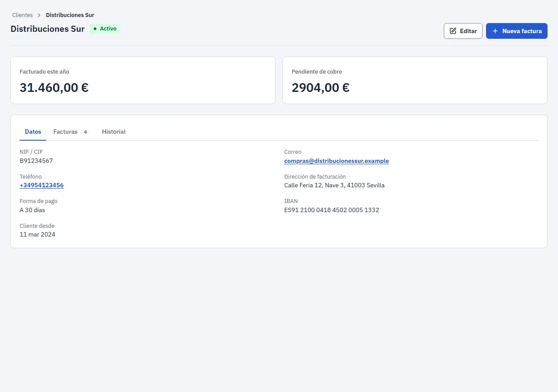Click the address Calle Feria 12, Nave 3

pyautogui.click(x=334, y=185)
